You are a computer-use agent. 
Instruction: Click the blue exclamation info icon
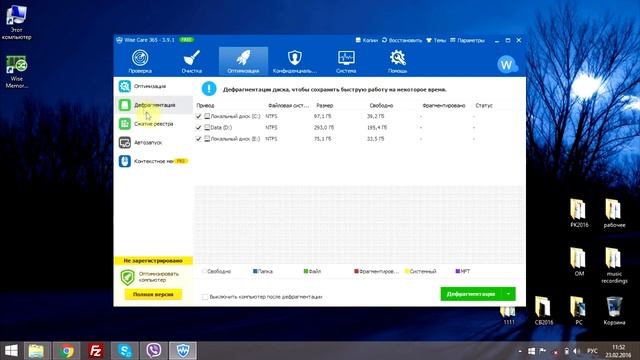pyautogui.click(x=209, y=89)
